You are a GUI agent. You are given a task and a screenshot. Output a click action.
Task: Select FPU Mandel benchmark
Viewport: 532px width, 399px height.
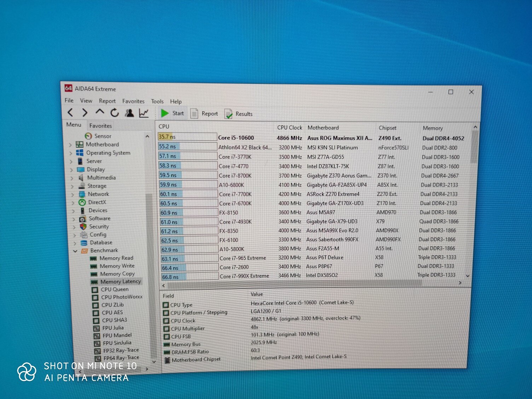point(113,335)
